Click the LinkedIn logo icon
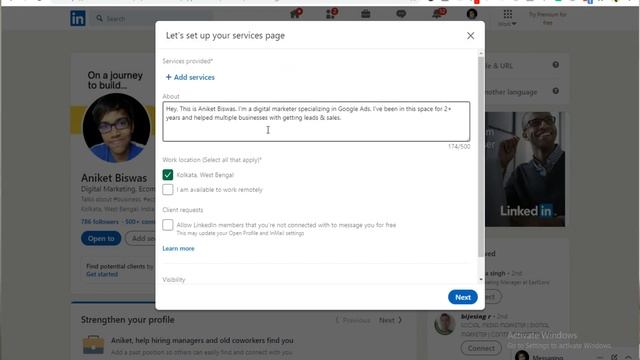The image size is (640, 360). (x=78, y=18)
